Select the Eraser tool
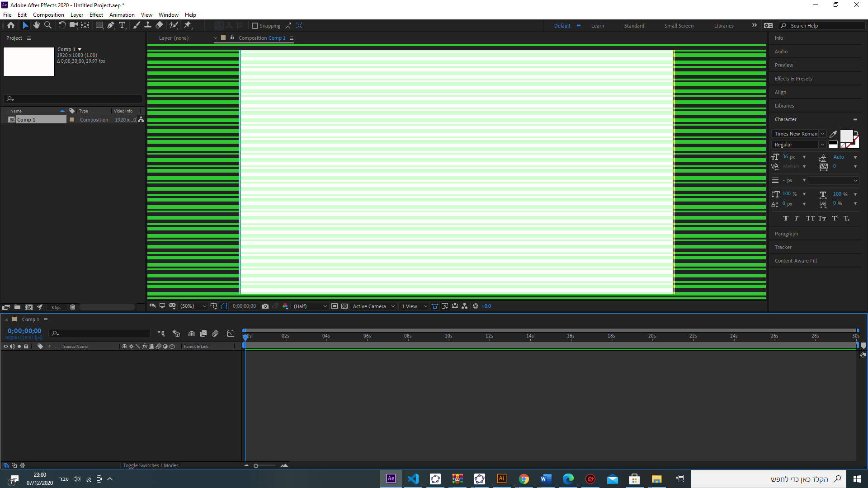 [160, 25]
